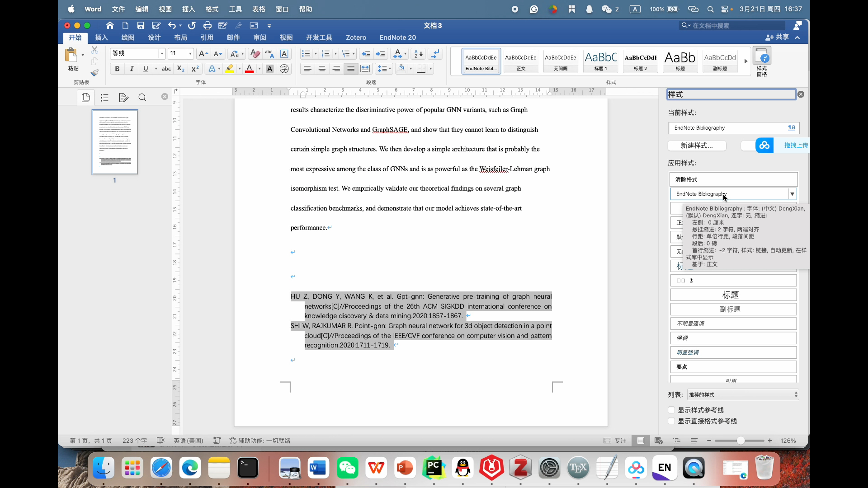Enable the 显示样式参考线 checkbox
The height and width of the screenshot is (488, 868).
672,410
